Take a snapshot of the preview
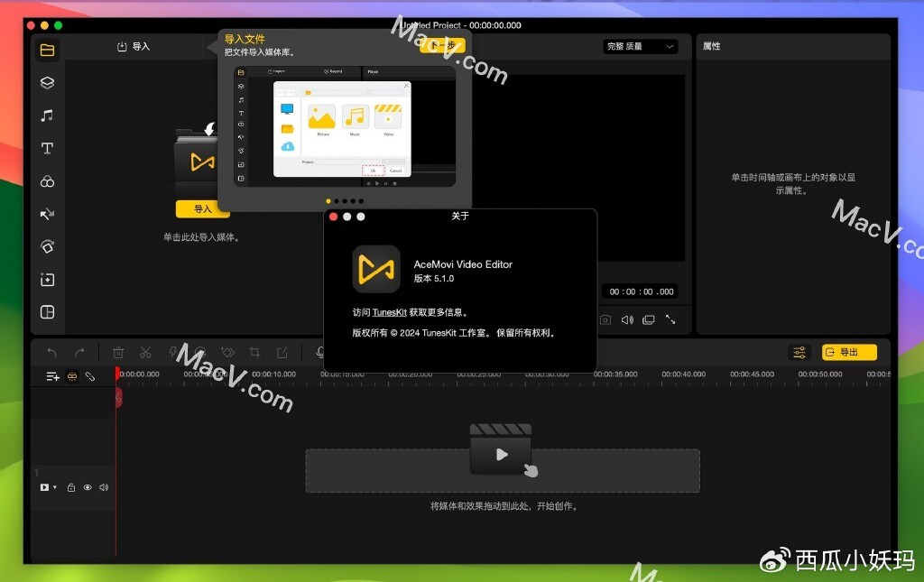Viewport: 924px width, 582px height. (x=605, y=319)
